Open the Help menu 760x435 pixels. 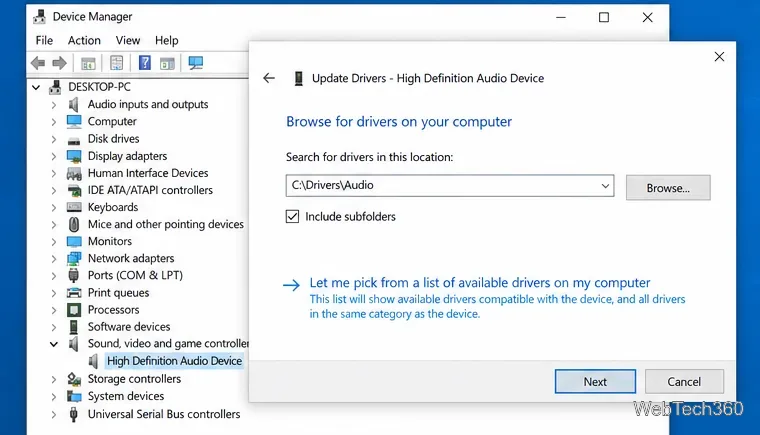(x=167, y=40)
